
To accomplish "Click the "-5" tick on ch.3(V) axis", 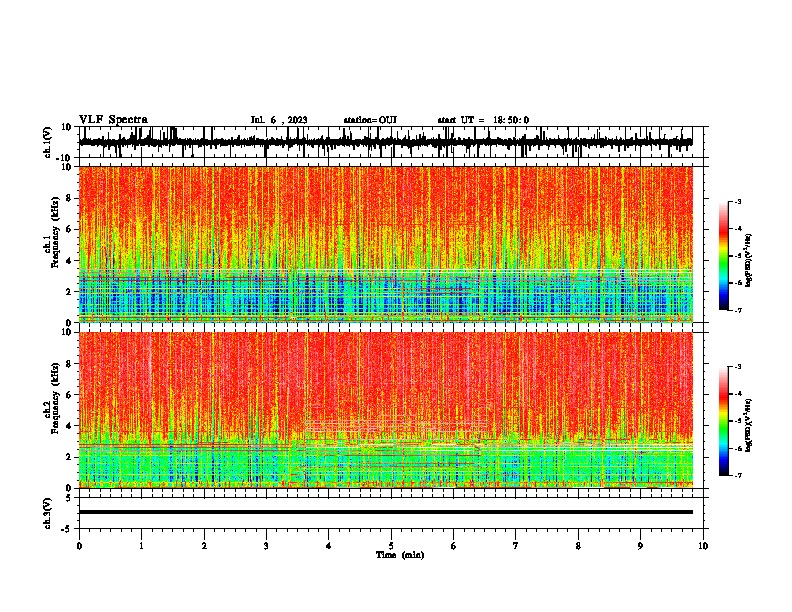I will (68, 529).
